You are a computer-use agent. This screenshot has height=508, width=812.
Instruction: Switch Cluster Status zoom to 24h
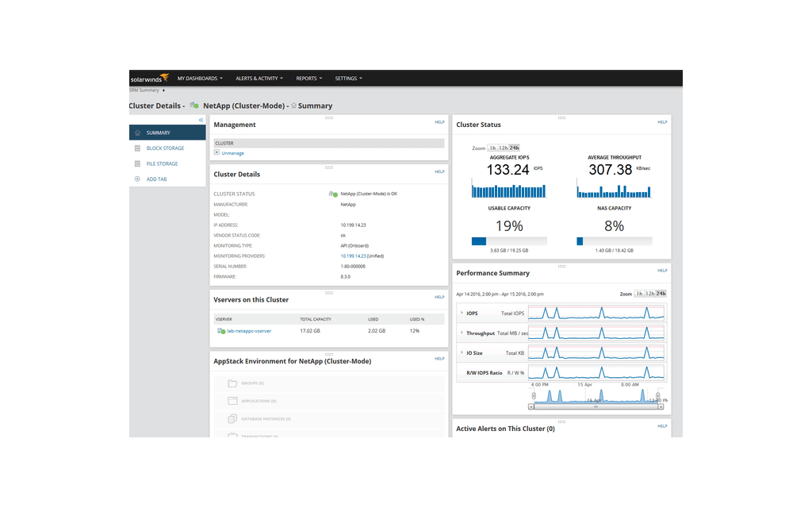pos(514,148)
